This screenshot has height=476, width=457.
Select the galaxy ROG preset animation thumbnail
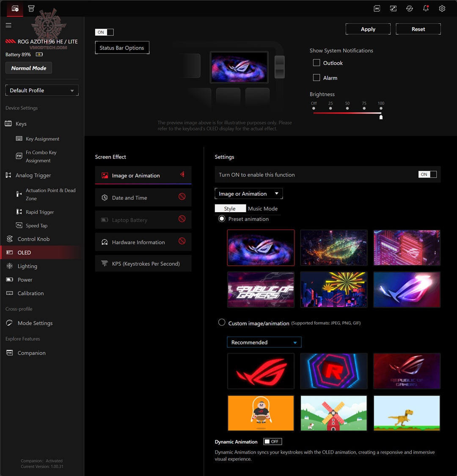point(261,248)
